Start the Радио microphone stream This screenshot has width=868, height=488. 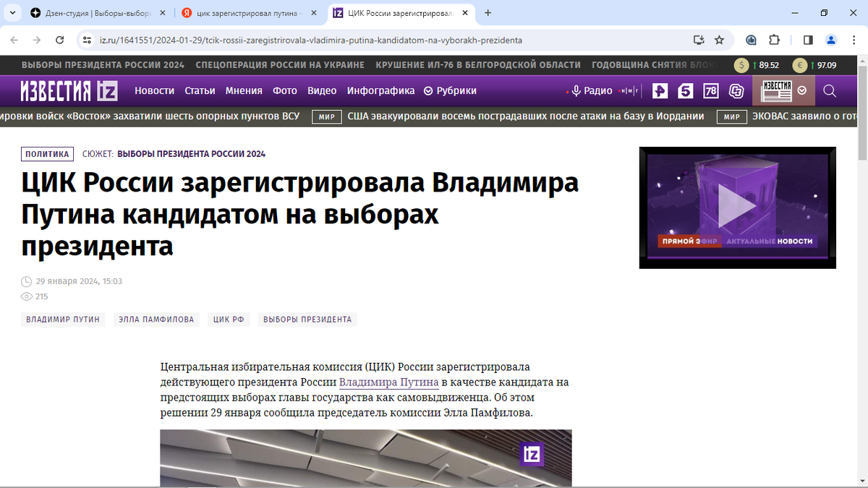(x=592, y=90)
